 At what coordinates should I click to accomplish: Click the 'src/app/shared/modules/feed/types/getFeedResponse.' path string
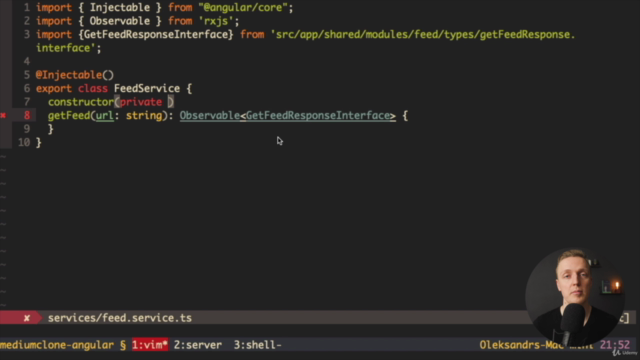[x=422, y=35]
